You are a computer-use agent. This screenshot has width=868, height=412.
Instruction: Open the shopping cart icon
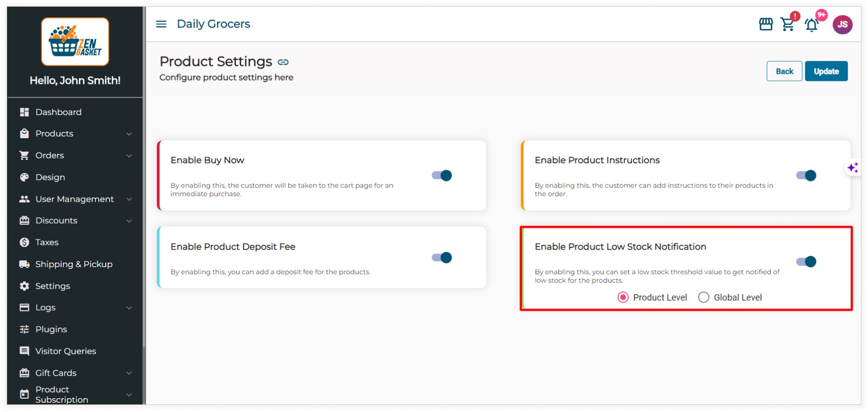tap(788, 24)
